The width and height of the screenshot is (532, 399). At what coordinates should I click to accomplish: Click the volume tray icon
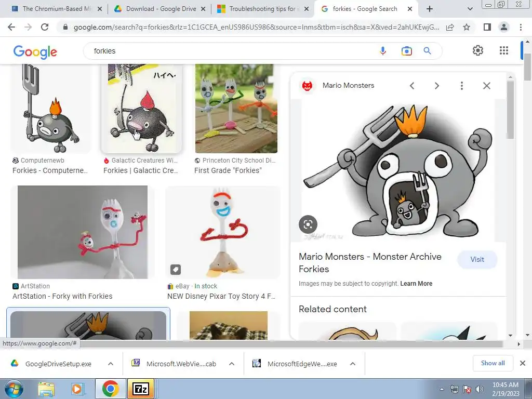480,389
